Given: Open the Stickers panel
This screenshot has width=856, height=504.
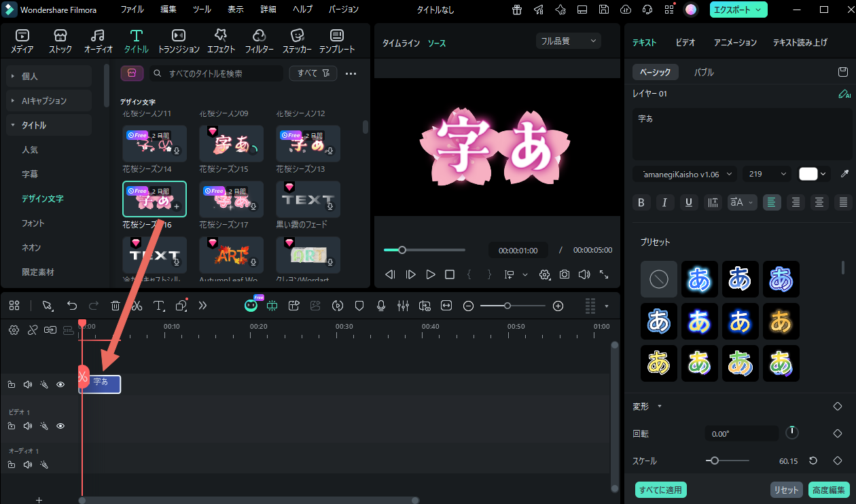Looking at the screenshot, I should coord(297,41).
